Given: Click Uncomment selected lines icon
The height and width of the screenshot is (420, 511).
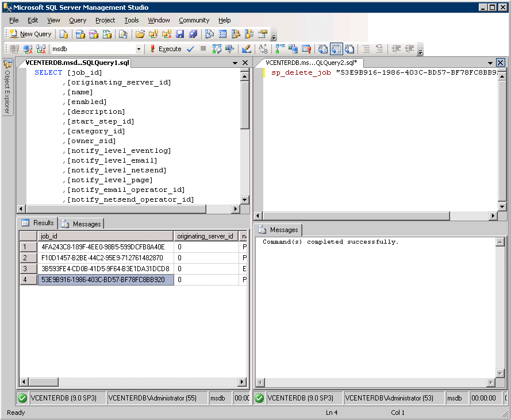Looking at the screenshot, I should [379, 49].
